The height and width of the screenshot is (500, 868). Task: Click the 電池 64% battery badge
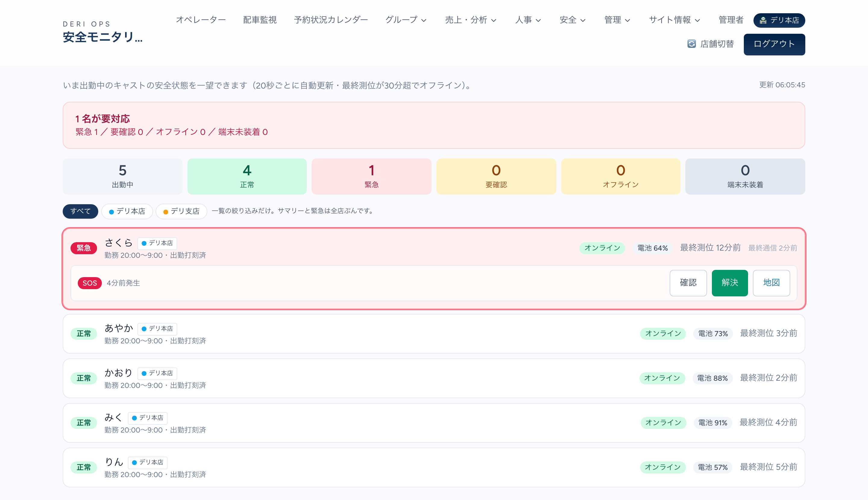pyautogui.click(x=652, y=248)
